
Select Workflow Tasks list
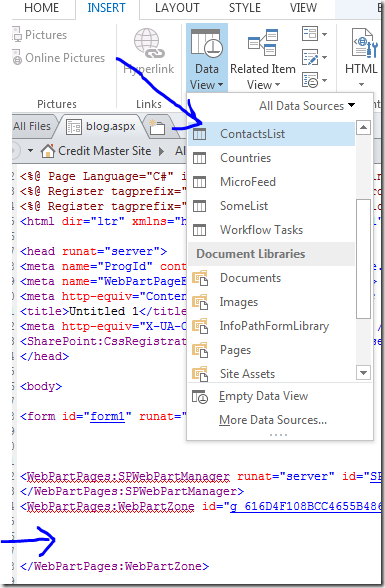pyautogui.click(x=271, y=230)
